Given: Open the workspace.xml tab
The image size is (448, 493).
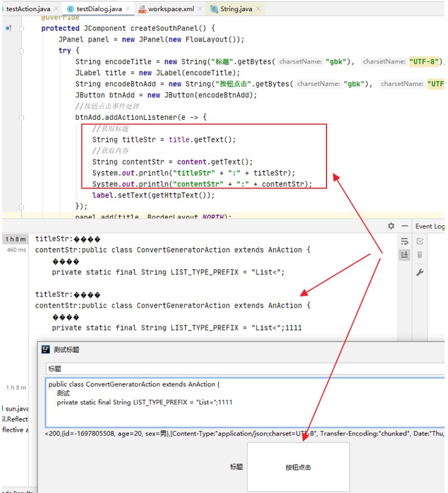Looking at the screenshot, I should 171,9.
